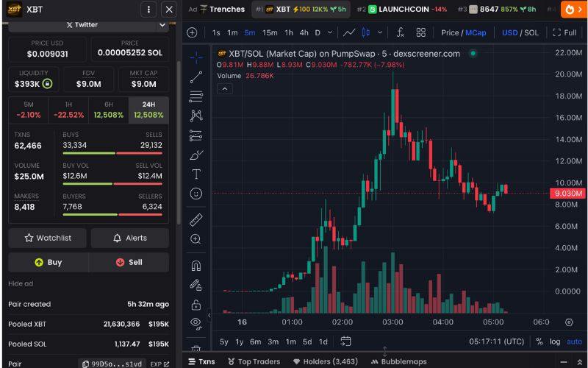This screenshot has height=368, width=588.
Task: Set chart interval to 5m
Action: tap(250, 32)
